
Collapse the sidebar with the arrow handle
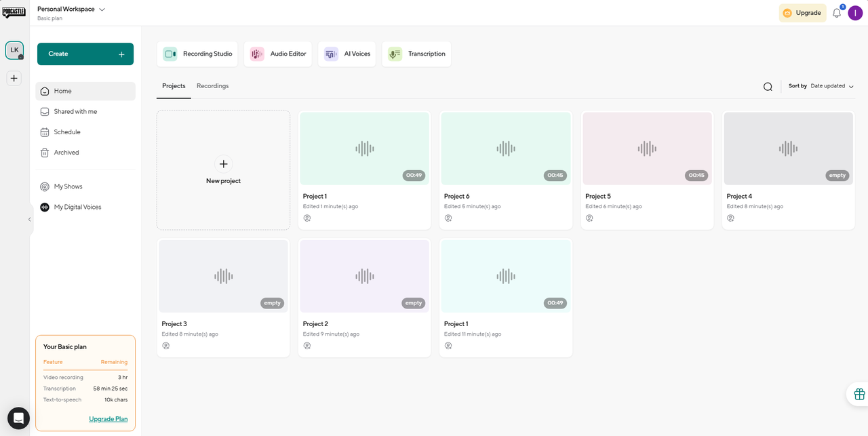click(30, 219)
